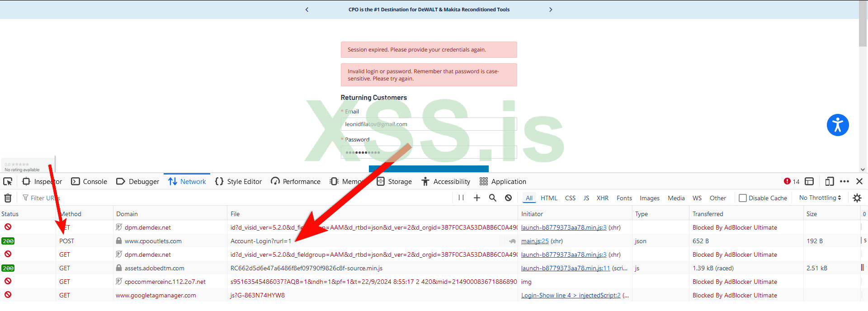Filter requests by XHR
The width and height of the screenshot is (868, 311).
point(602,198)
